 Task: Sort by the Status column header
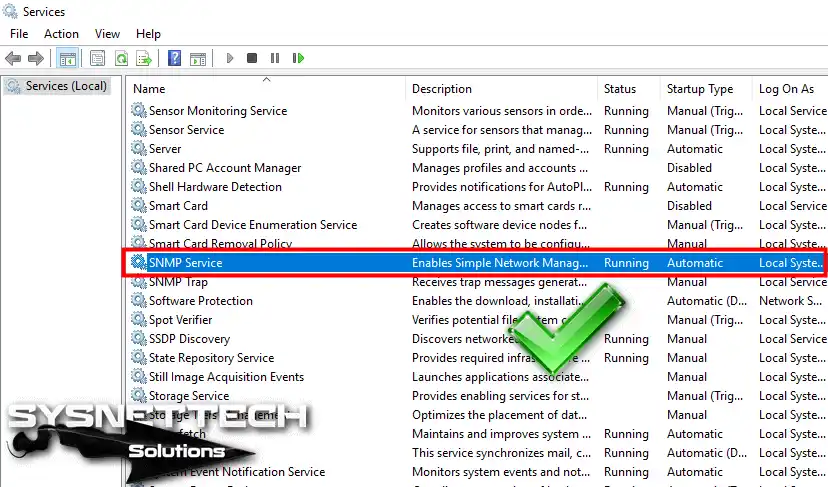pos(628,88)
